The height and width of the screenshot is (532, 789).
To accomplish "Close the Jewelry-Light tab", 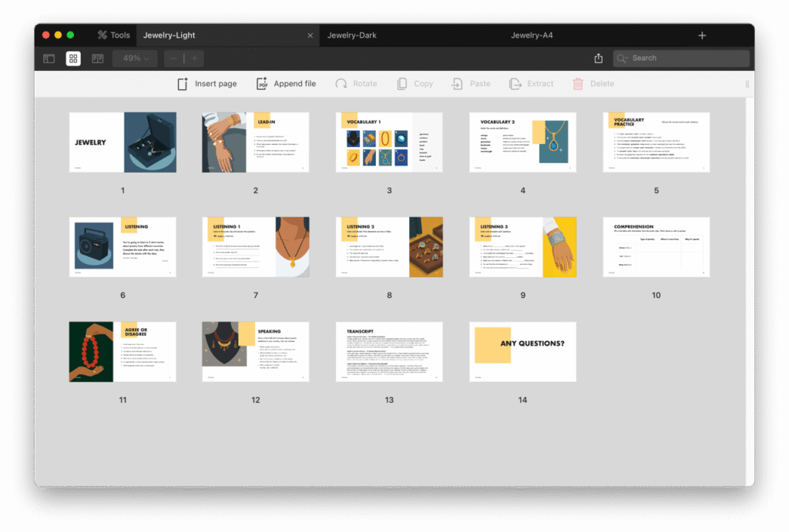I will pos(311,35).
